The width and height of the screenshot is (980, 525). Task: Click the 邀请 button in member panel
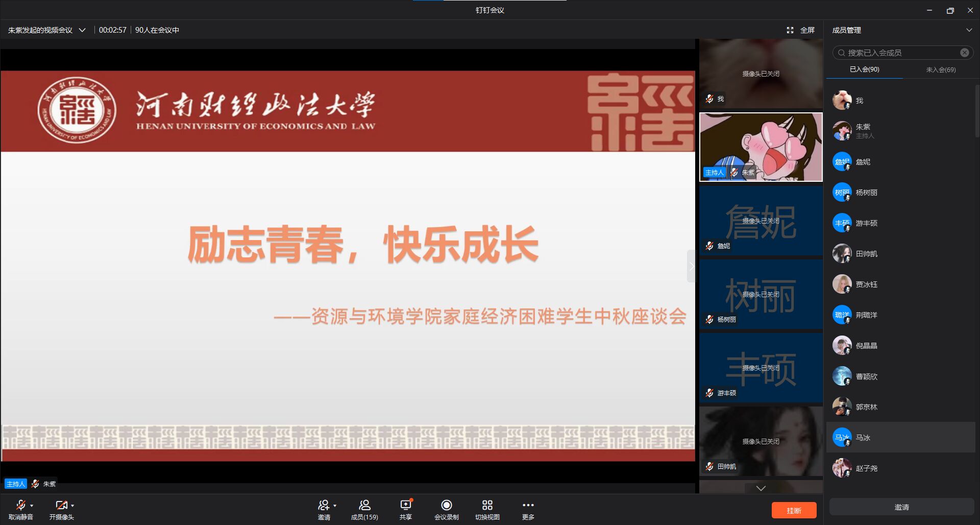pos(901,507)
